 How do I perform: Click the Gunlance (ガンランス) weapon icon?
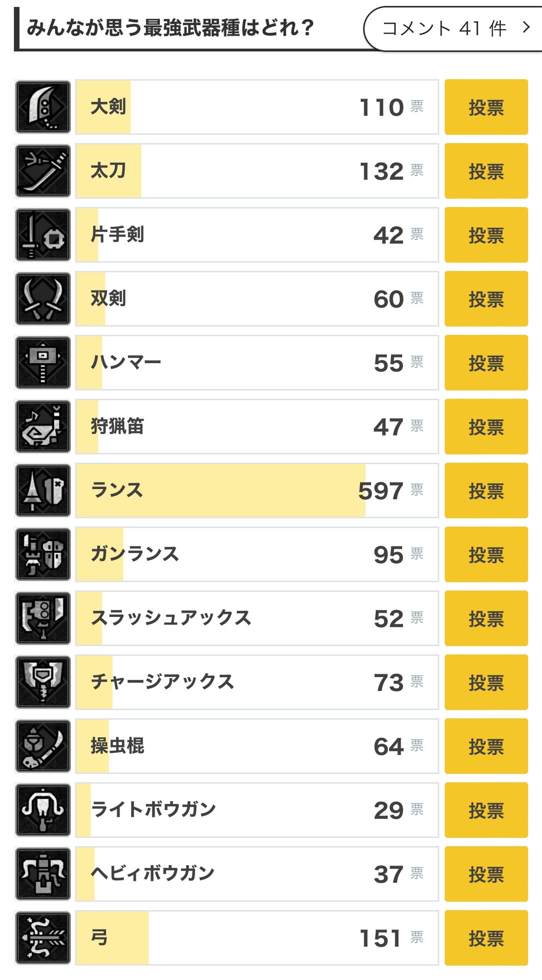43,555
